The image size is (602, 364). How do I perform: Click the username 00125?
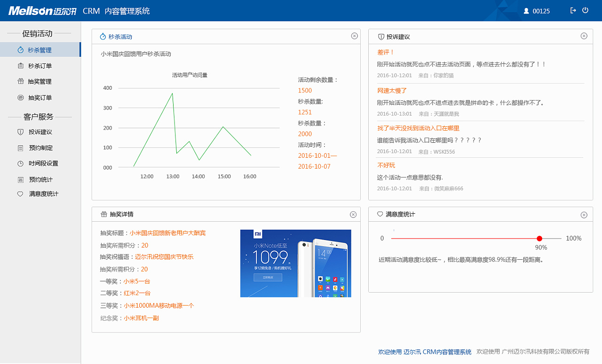pyautogui.click(x=541, y=11)
